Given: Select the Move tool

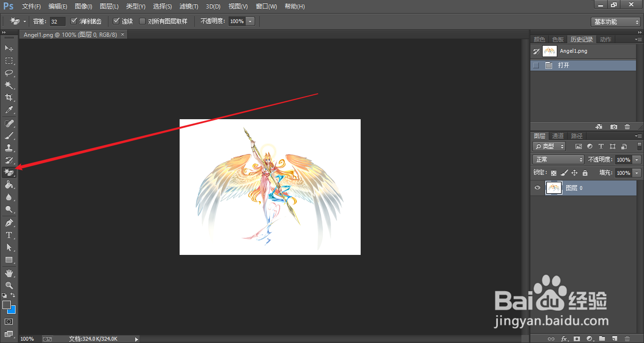Looking at the screenshot, I should click(x=9, y=48).
